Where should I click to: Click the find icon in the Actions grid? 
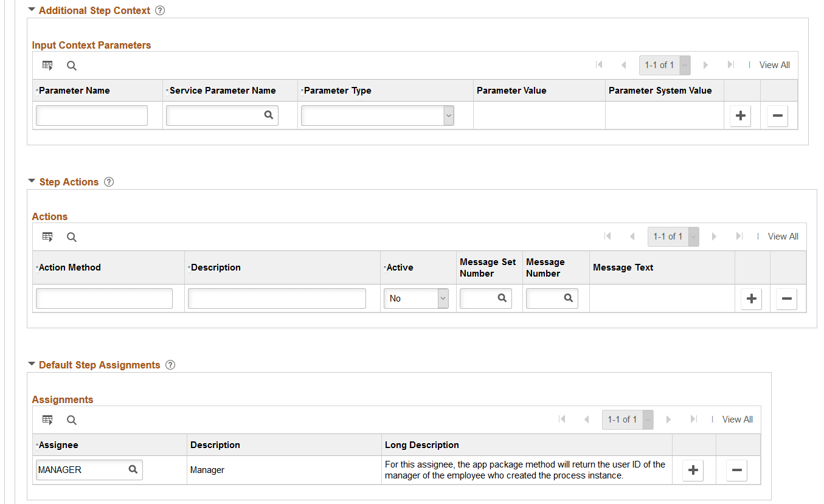71,236
